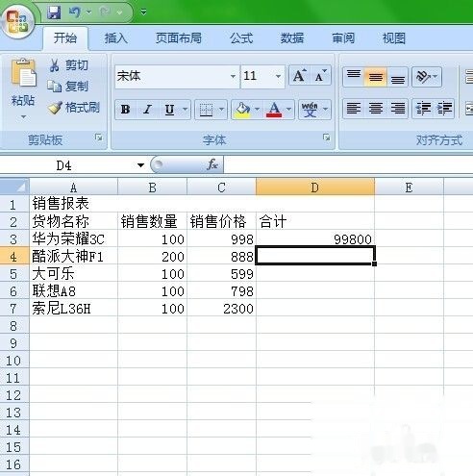This screenshot has width=473, height=476.
Task: Decrease indent
Action: [423, 109]
